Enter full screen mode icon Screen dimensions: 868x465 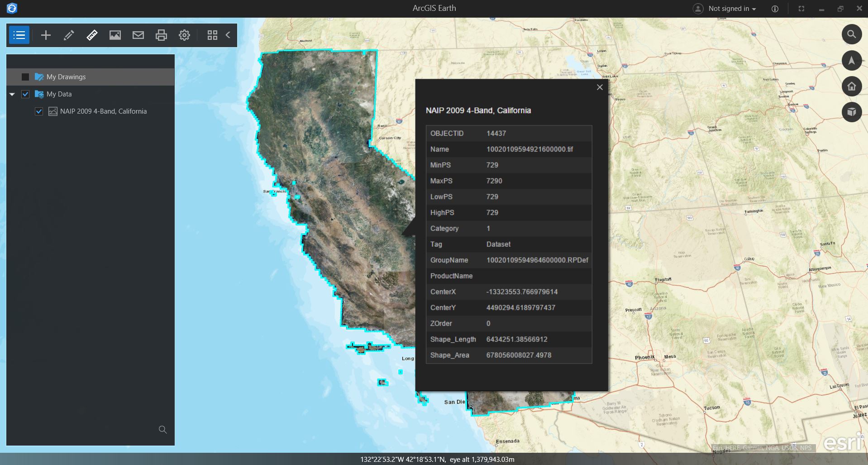click(801, 9)
